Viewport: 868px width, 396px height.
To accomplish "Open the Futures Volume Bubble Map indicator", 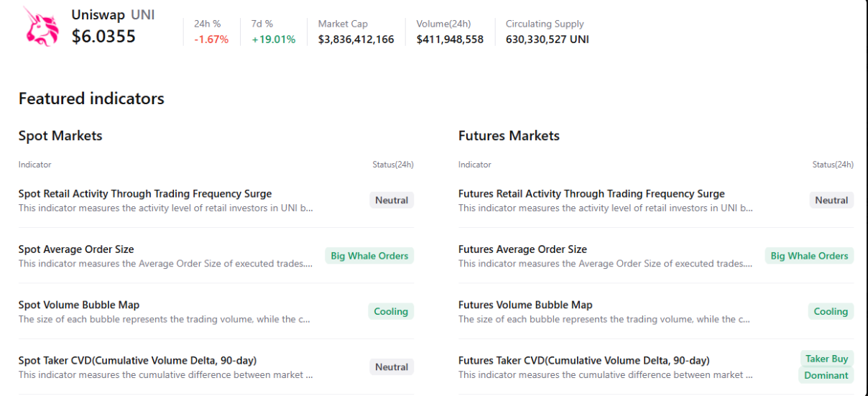I will pos(525,305).
